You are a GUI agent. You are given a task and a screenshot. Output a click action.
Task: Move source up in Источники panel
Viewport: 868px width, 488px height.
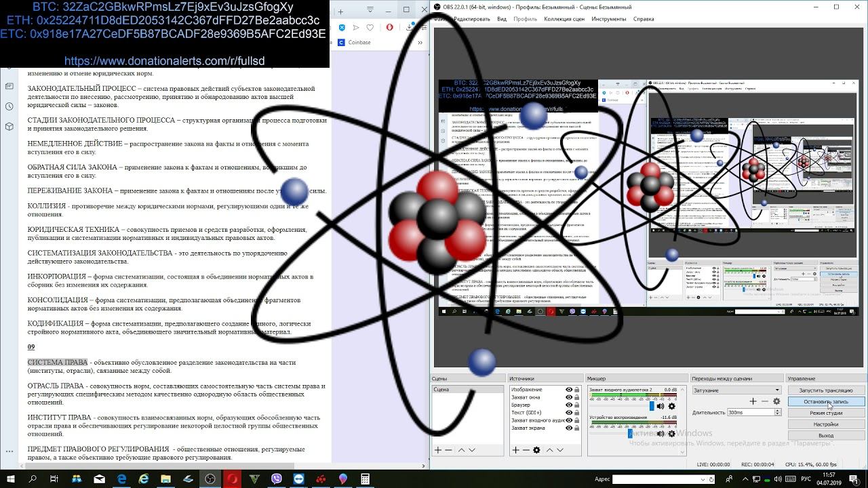[549, 450]
